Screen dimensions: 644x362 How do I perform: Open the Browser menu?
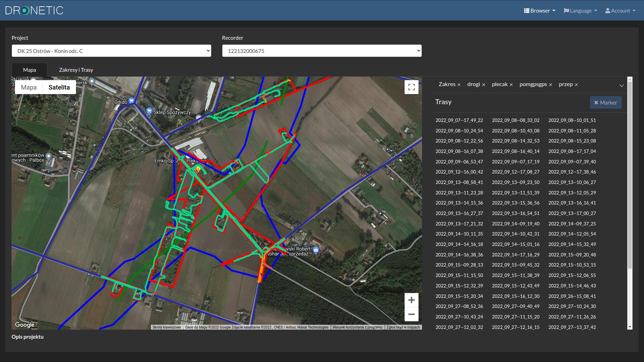(539, 11)
